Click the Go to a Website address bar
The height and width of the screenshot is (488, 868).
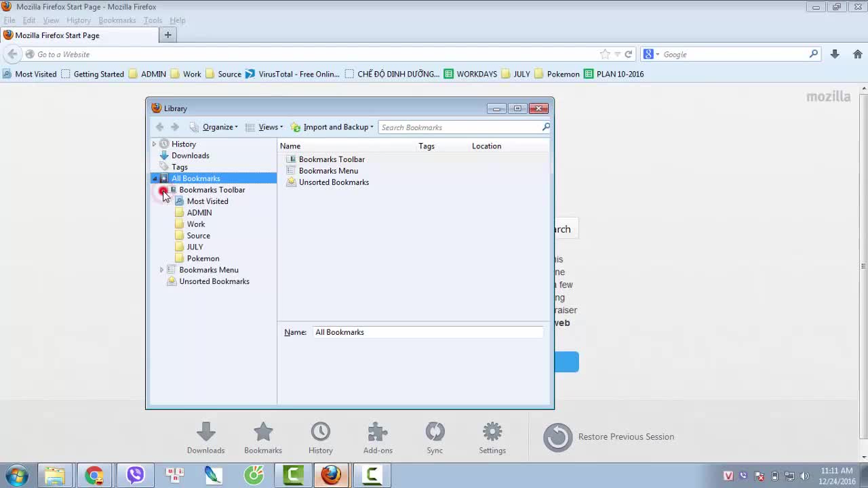coord(312,54)
